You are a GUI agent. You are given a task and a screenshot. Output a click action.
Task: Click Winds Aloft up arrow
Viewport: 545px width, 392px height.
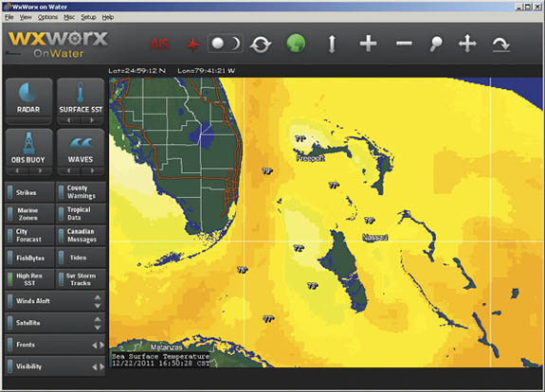coord(98,297)
